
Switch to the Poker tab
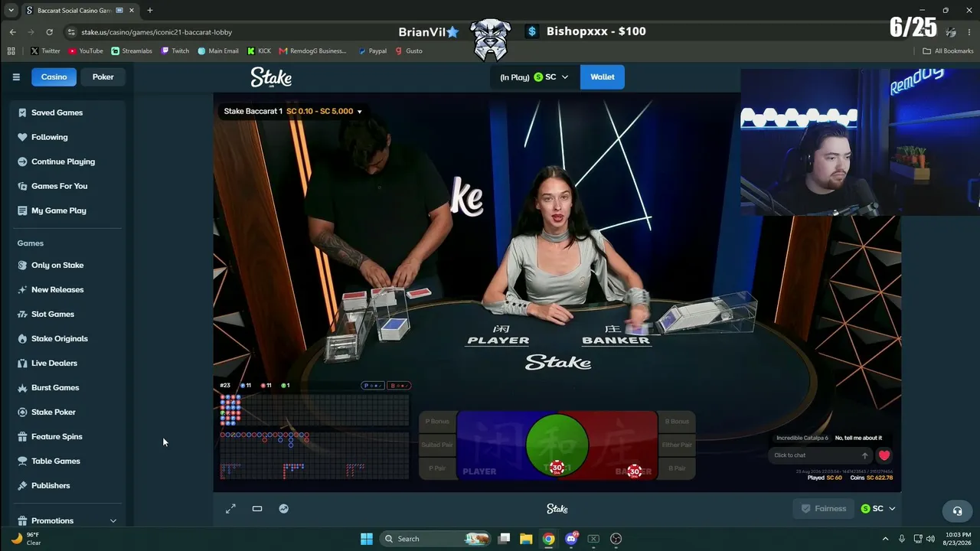pos(103,77)
